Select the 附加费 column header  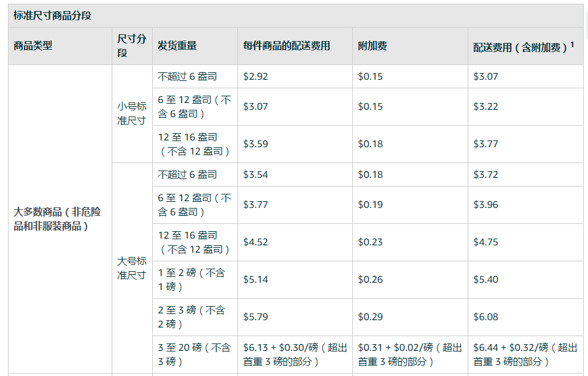[x=373, y=46]
